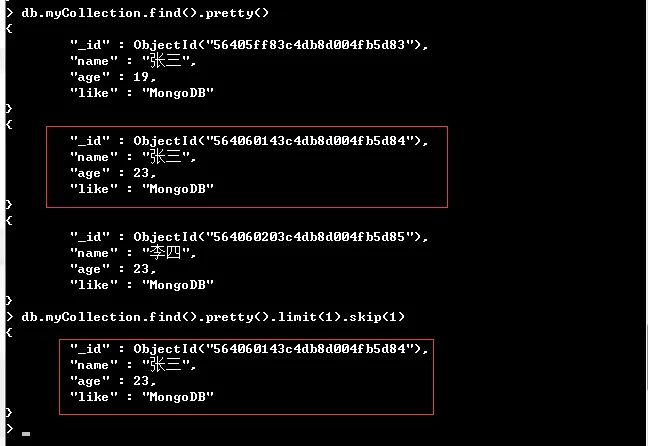Image resolution: width=648 pixels, height=446 pixels.
Task: Click ObjectId 5d84 in the upper red box
Action: point(280,141)
